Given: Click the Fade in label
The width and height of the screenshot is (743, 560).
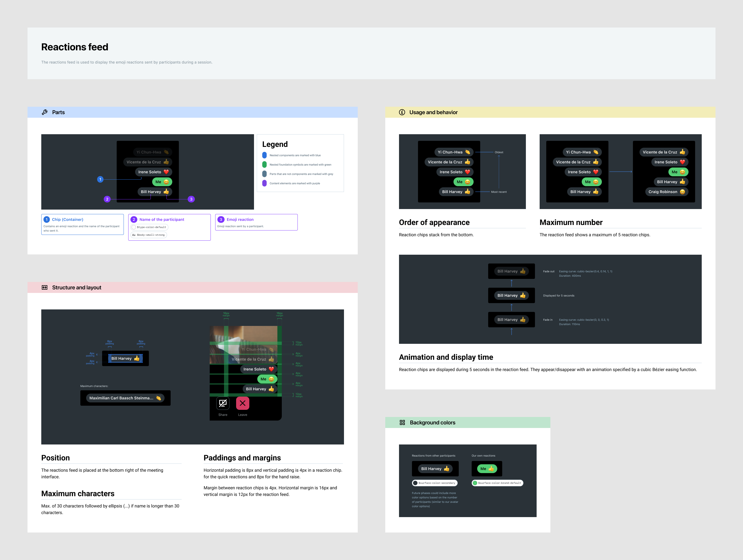Looking at the screenshot, I should click(548, 320).
